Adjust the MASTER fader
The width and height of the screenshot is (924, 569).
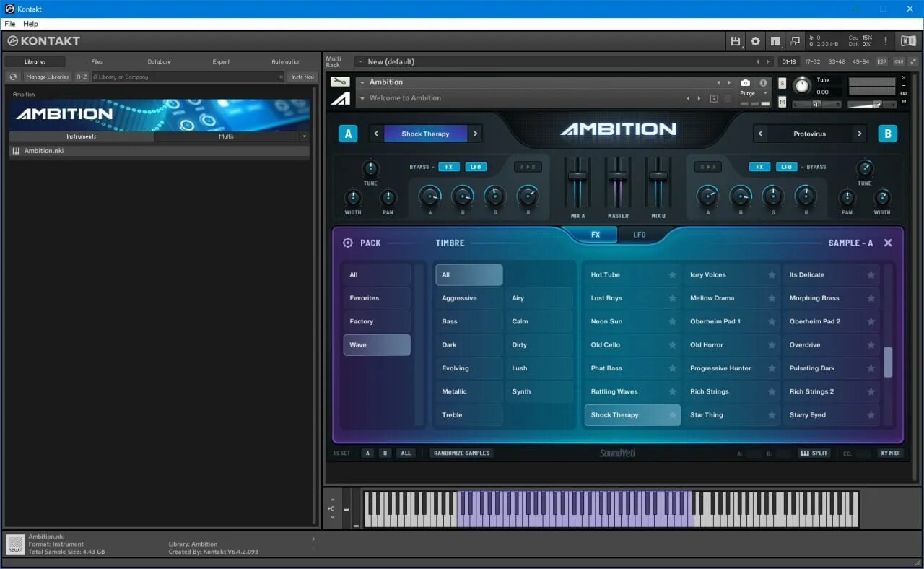(617, 176)
